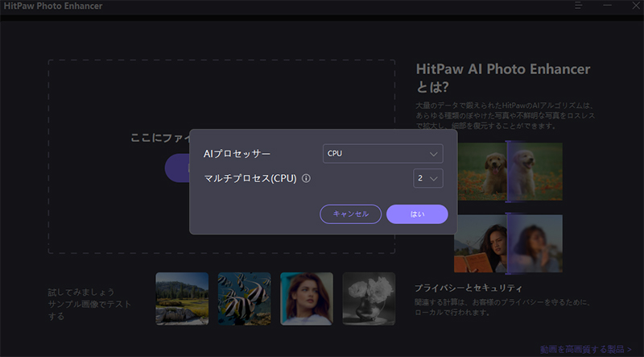The width and height of the screenshot is (644, 357).
Task: Click the 試してみましょう sample text
Action: [81, 293]
